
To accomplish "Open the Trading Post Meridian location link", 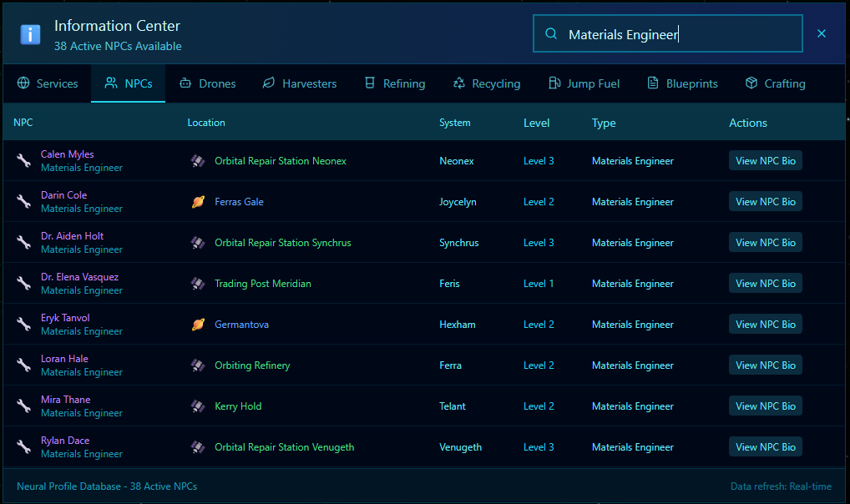I will tap(262, 284).
